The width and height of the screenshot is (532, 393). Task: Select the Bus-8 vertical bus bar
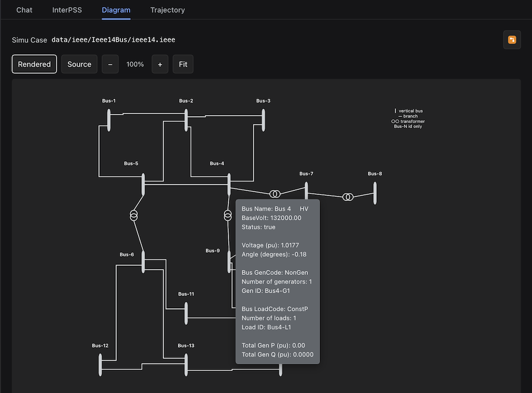pos(375,193)
